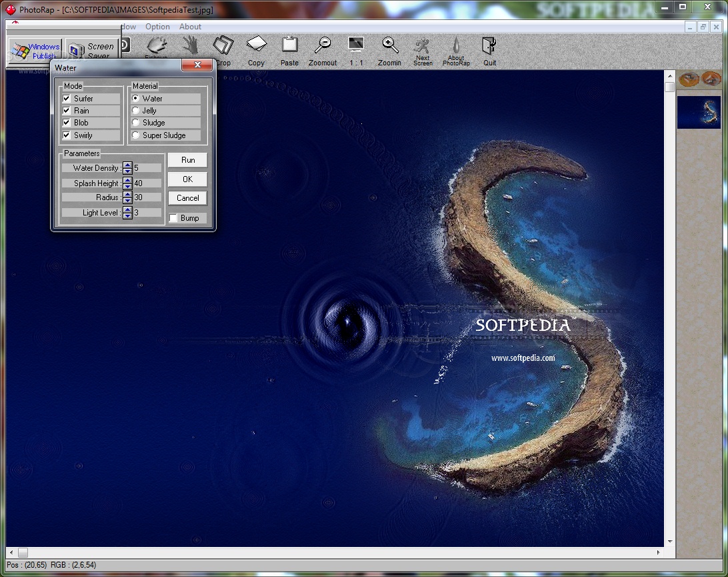This screenshot has width=728, height=577.
Task: Select the Jelly material radio button
Action: point(135,111)
